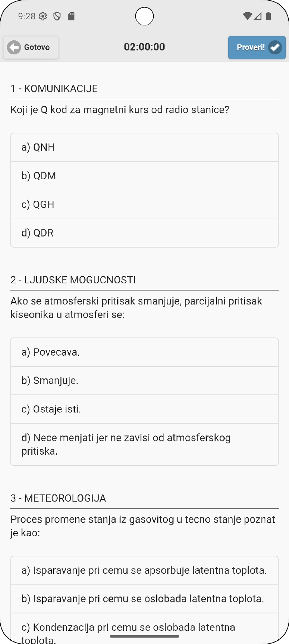Image resolution: width=289 pixels, height=644 pixels.
Task: Tap the Wi-Fi signal icon
Action: tap(247, 16)
